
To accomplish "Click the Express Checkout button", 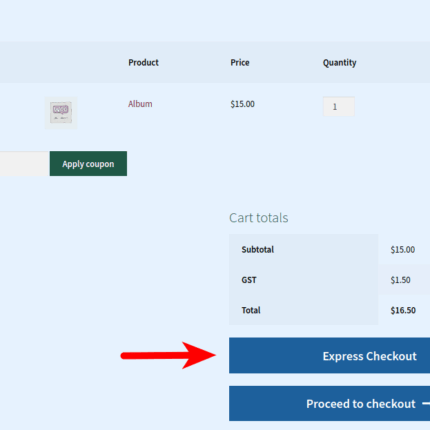I will (329, 356).
